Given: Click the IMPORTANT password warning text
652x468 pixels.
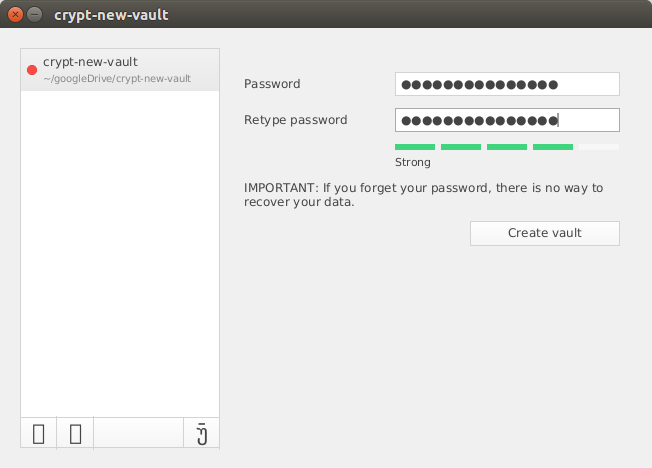Looking at the screenshot, I should click(x=423, y=195).
